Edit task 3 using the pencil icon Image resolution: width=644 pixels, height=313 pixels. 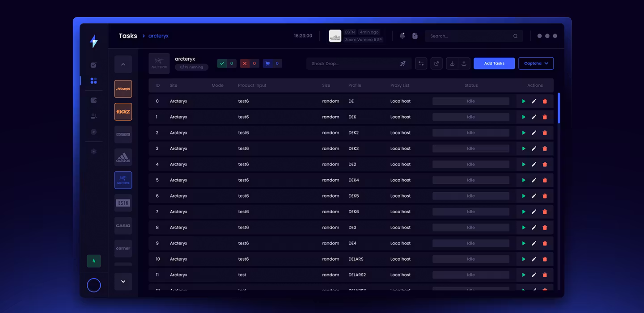point(534,149)
